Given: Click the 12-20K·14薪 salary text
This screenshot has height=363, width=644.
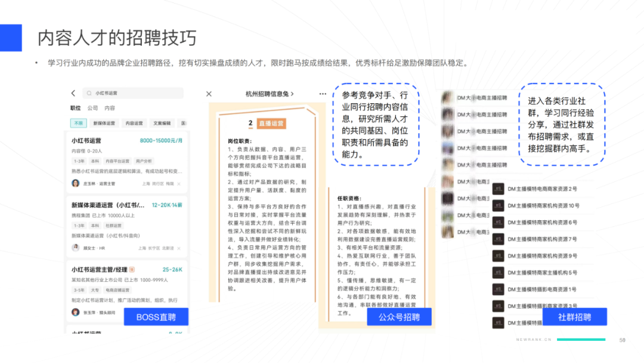Looking at the screenshot, I should [x=167, y=205].
